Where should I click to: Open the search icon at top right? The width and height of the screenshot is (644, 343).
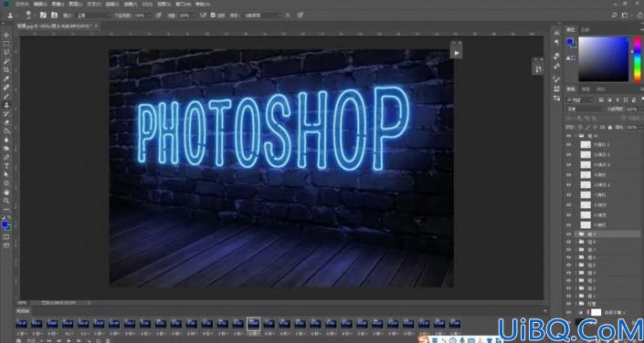[x=614, y=16]
